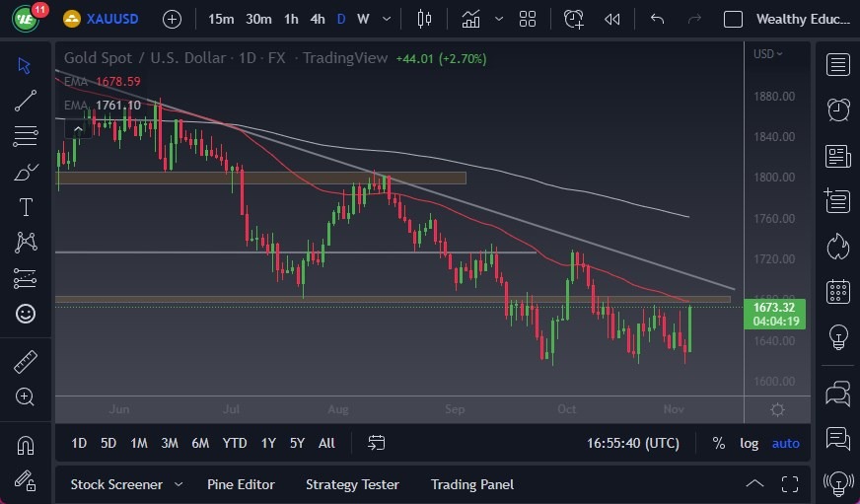Select the 4h timeframe button
Screen dimensions: 860x504
[317, 19]
